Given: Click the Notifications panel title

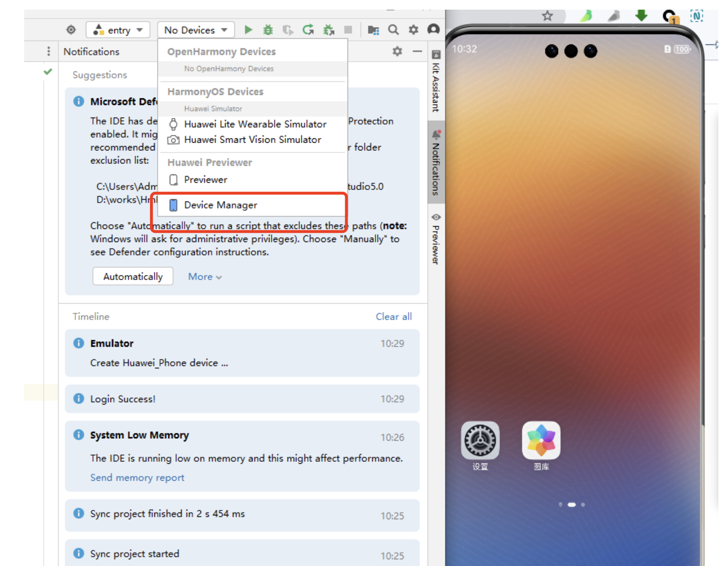Looking at the screenshot, I should point(92,52).
